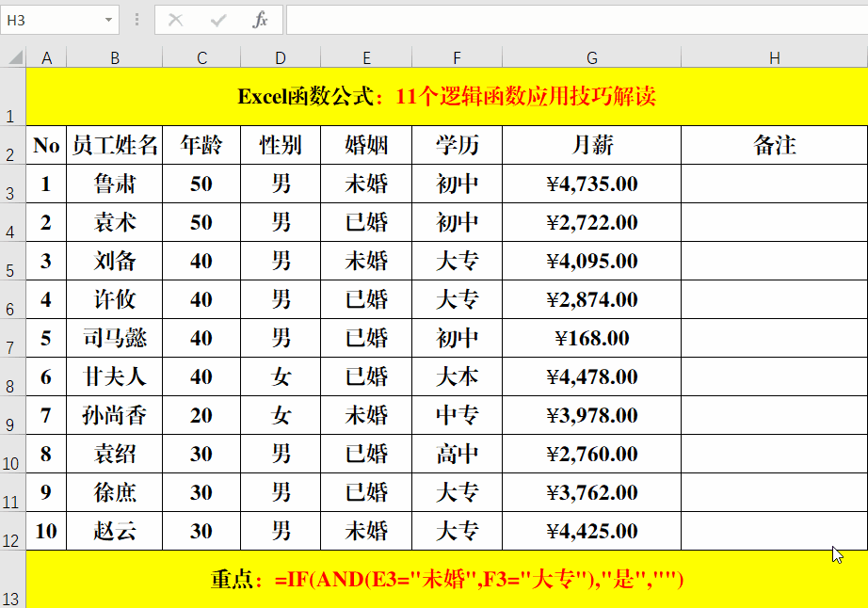
Task: Select column G header
Action: click(592, 57)
